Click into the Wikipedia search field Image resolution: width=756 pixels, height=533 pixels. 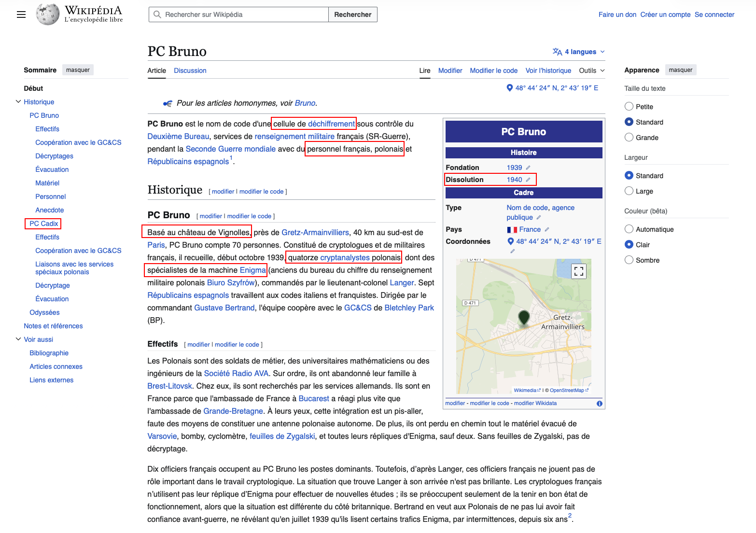pyautogui.click(x=238, y=14)
